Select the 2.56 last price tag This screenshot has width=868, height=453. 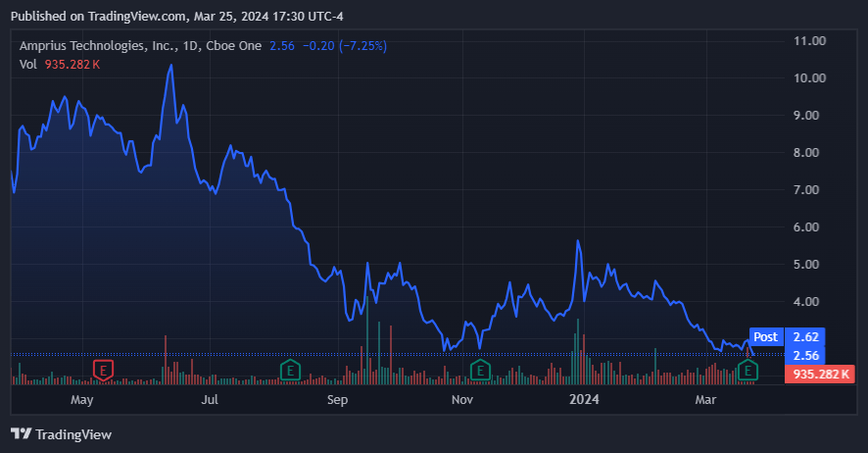tap(805, 356)
